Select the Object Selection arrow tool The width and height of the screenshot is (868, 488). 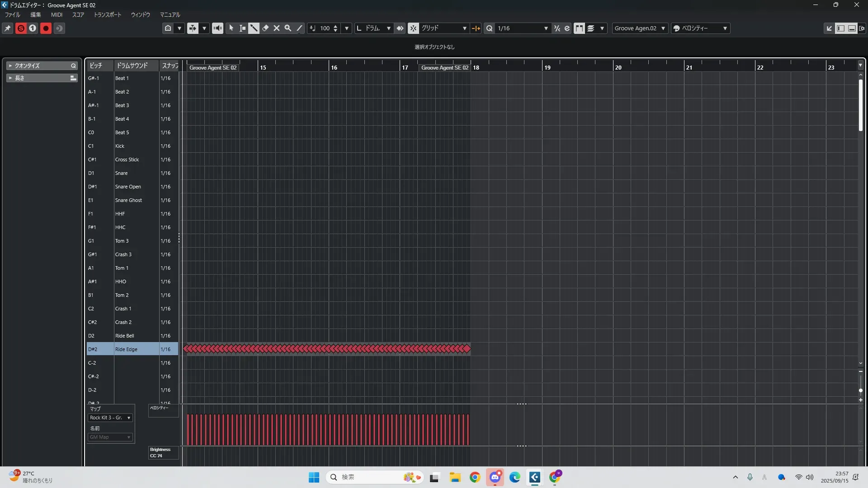point(231,28)
